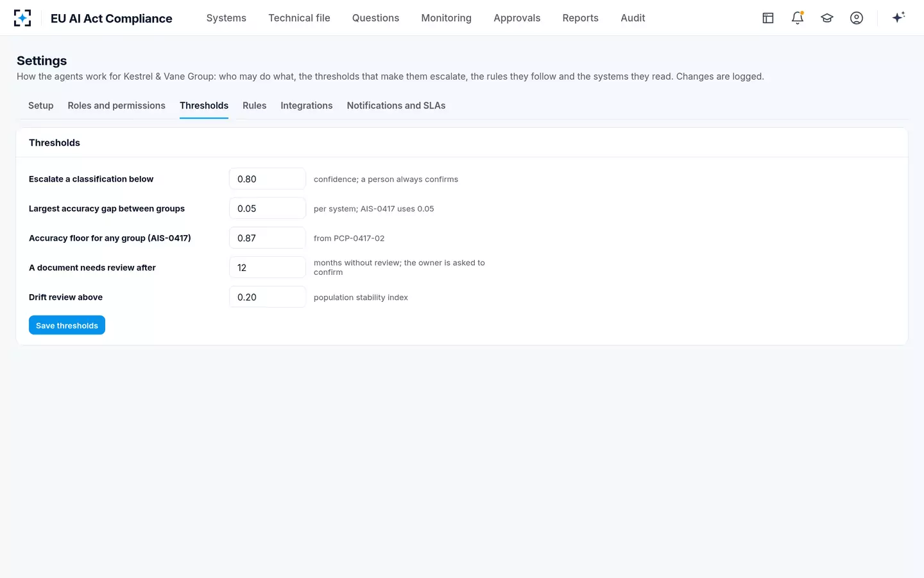Viewport: 924px width, 578px height.
Task: Go to the Systems menu
Action: [227, 18]
